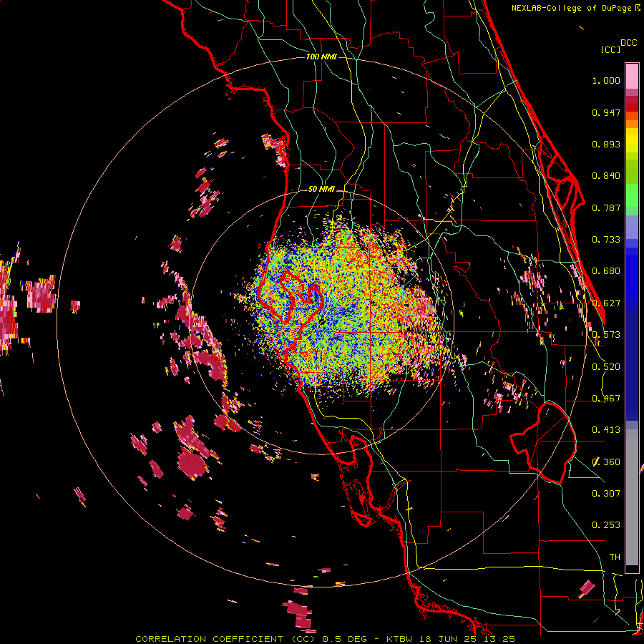The height and width of the screenshot is (644, 644).
Task: Select the 50 NMI range ring label
Action: [321, 190]
